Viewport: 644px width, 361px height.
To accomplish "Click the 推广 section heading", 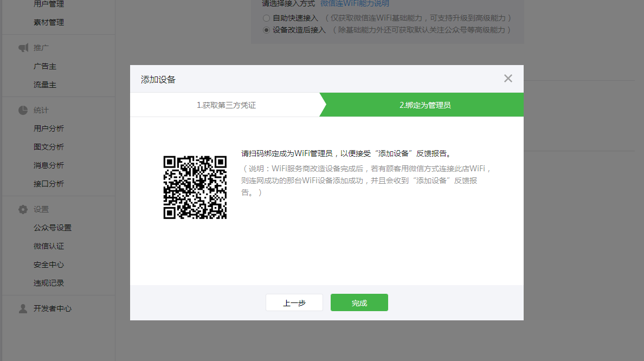I will point(41,48).
